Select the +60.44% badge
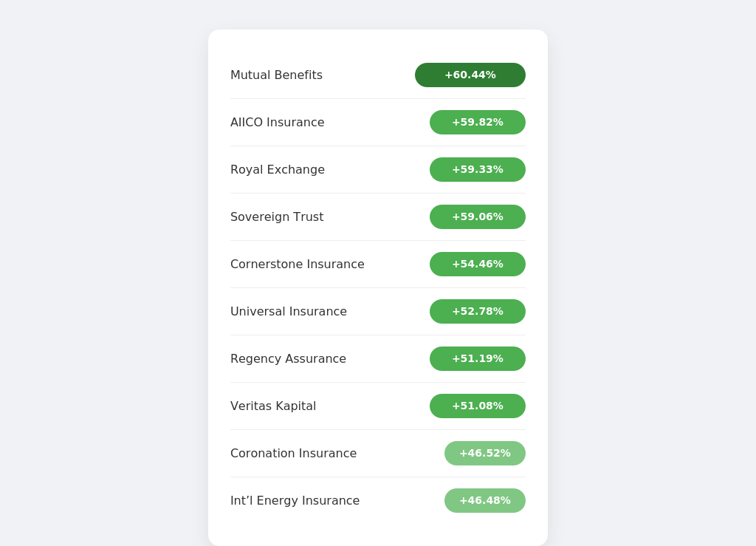This screenshot has height=546, width=756. [470, 75]
